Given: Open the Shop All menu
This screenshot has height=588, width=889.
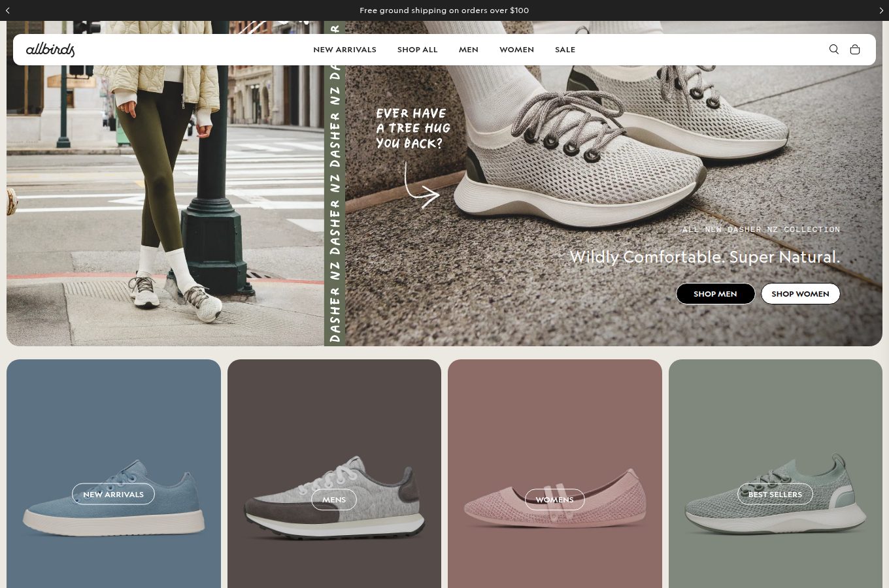Looking at the screenshot, I should coord(417,50).
